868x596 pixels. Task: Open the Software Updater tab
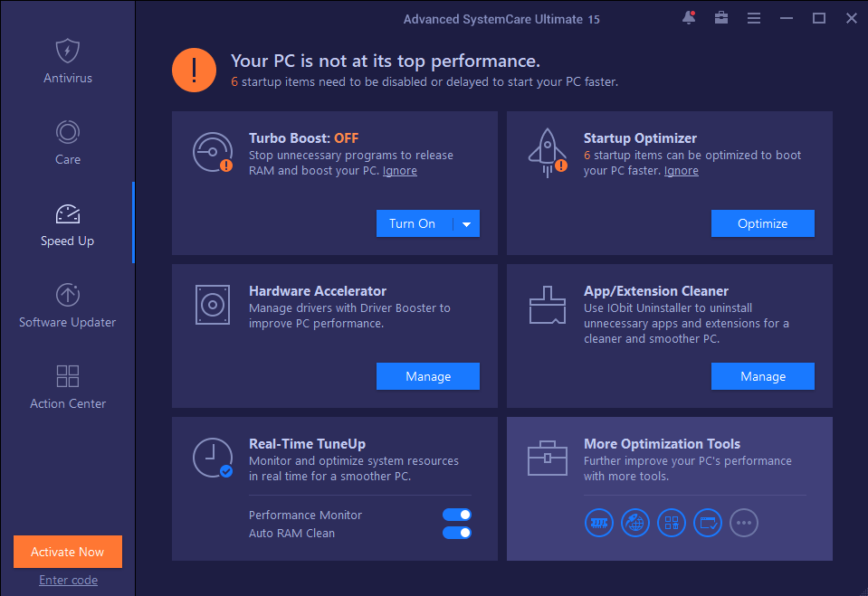(68, 306)
